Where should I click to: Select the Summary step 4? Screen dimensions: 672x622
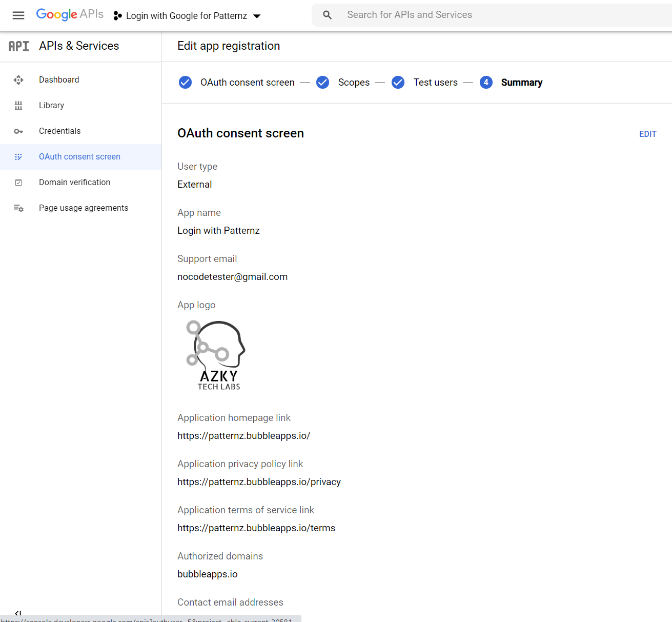pos(521,83)
